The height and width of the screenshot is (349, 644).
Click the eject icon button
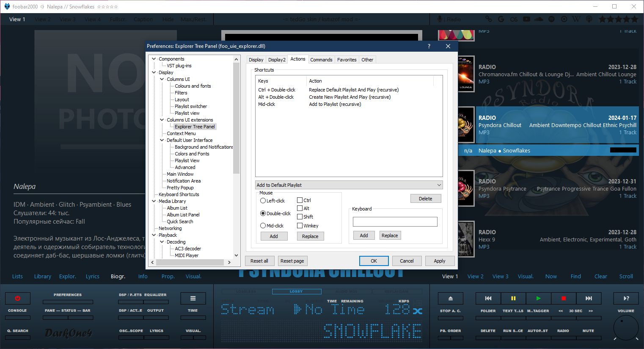pos(451,298)
